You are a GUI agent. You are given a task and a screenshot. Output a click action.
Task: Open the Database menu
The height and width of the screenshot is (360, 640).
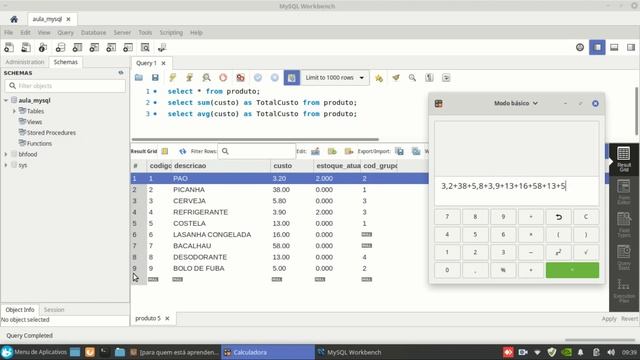pyautogui.click(x=93, y=33)
